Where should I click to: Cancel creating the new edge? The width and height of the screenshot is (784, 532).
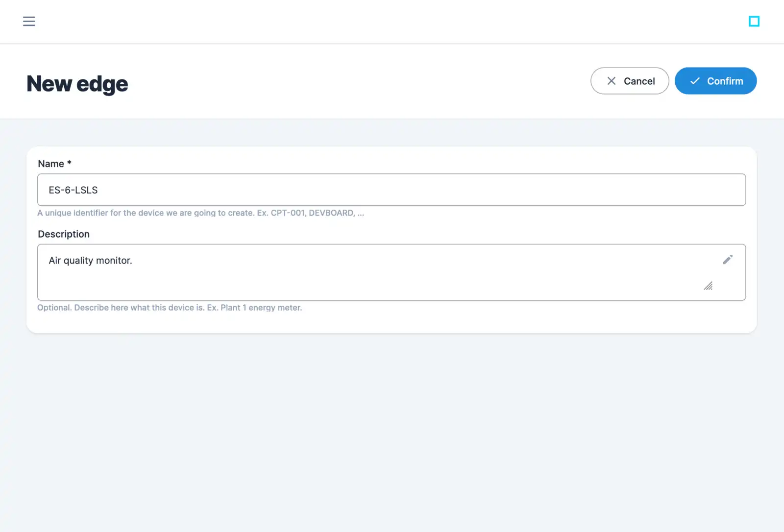[x=630, y=81]
